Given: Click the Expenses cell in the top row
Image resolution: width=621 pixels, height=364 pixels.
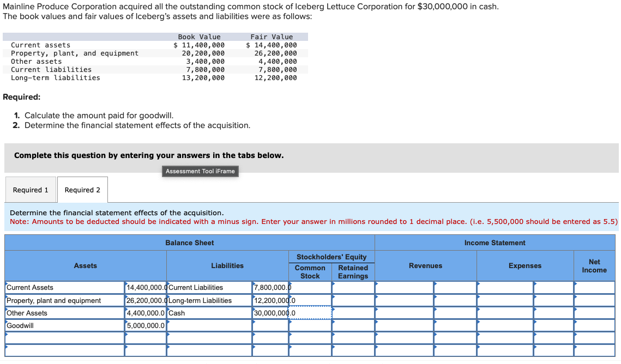Looking at the screenshot, I should 504,287.
